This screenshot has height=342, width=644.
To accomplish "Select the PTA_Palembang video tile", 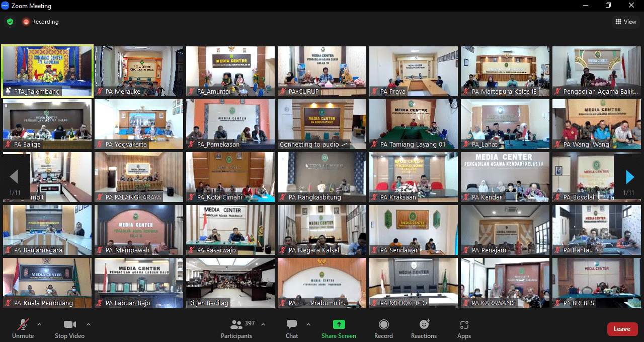I will (47, 71).
